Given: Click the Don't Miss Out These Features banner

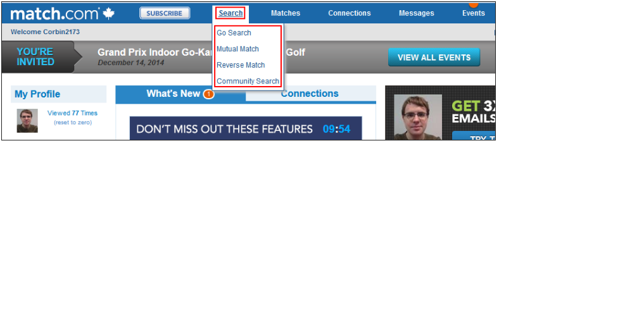Looking at the screenshot, I should 246,128.
